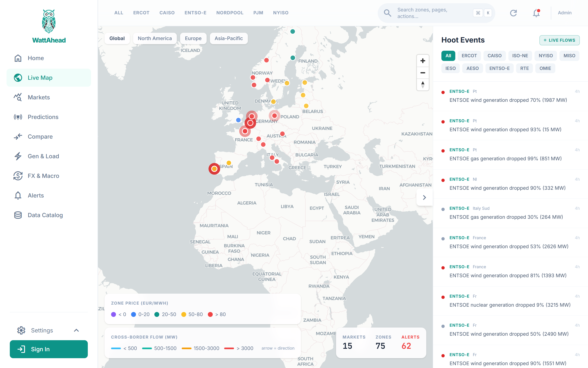Click the refresh icon in top bar
Viewport: 588px width, 368px height.
coord(513,13)
